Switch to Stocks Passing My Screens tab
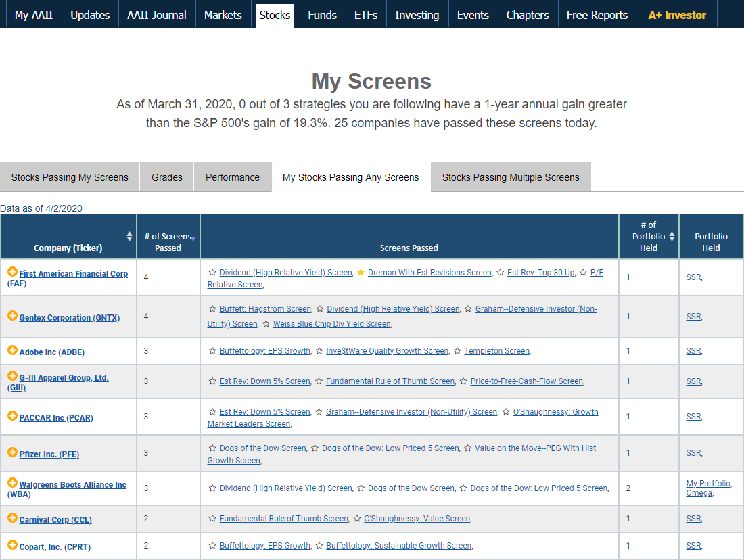 (x=70, y=177)
